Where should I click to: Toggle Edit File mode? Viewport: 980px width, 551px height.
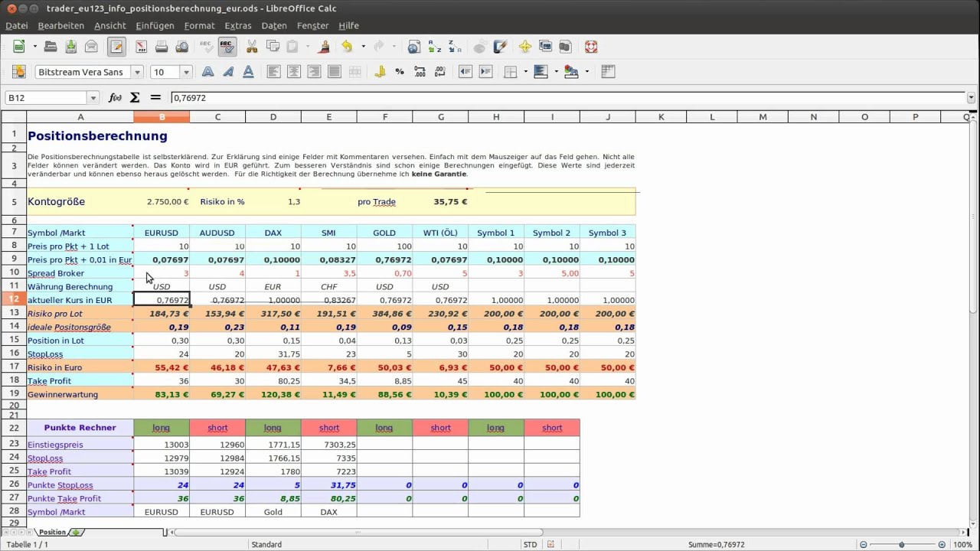[116, 47]
